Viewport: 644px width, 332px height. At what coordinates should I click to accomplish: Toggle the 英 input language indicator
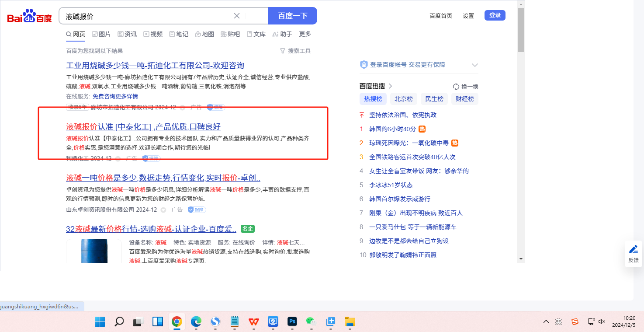pos(558,322)
